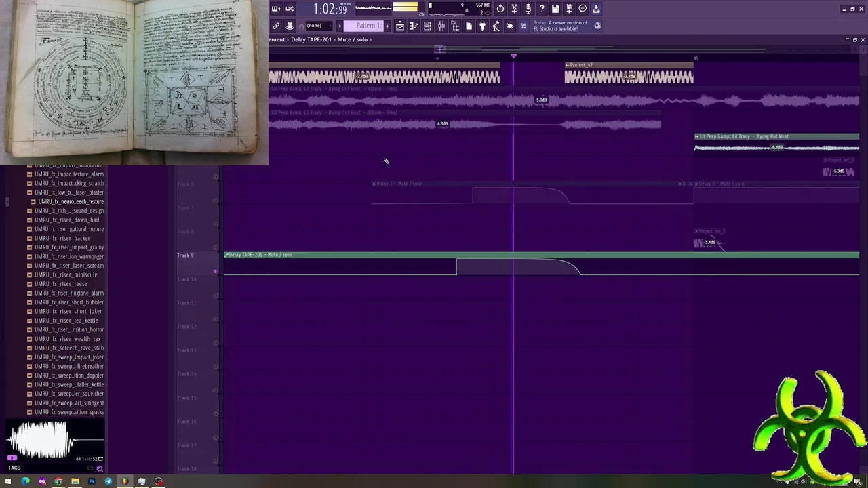Select UMRU_fx_screech_rave_stab sample
This screenshot has width=868, height=488.
point(69,348)
